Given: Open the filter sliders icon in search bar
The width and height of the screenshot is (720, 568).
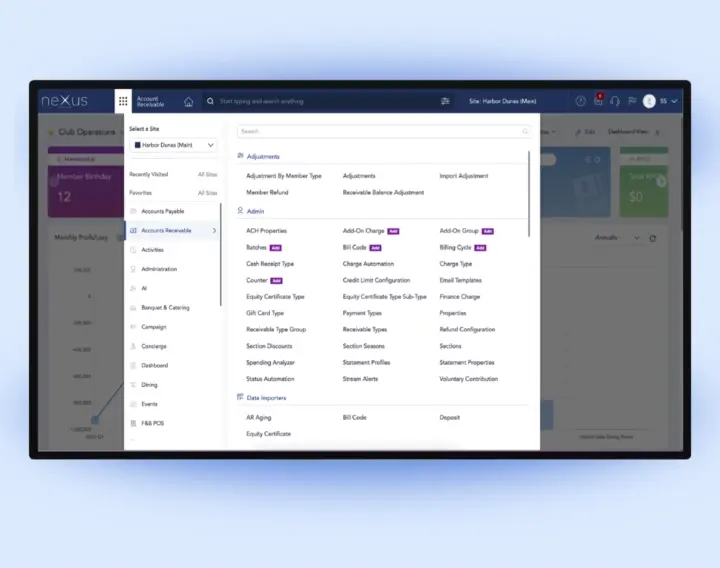Looking at the screenshot, I should click(445, 101).
